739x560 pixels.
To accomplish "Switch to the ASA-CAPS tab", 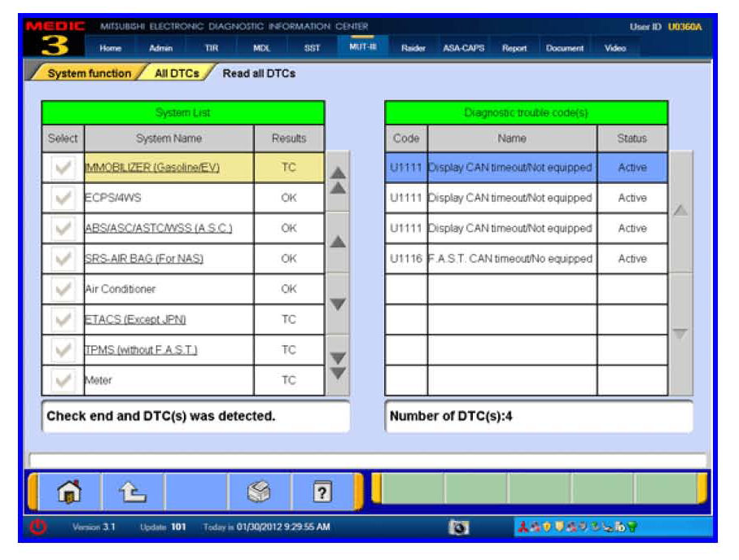I will (463, 48).
